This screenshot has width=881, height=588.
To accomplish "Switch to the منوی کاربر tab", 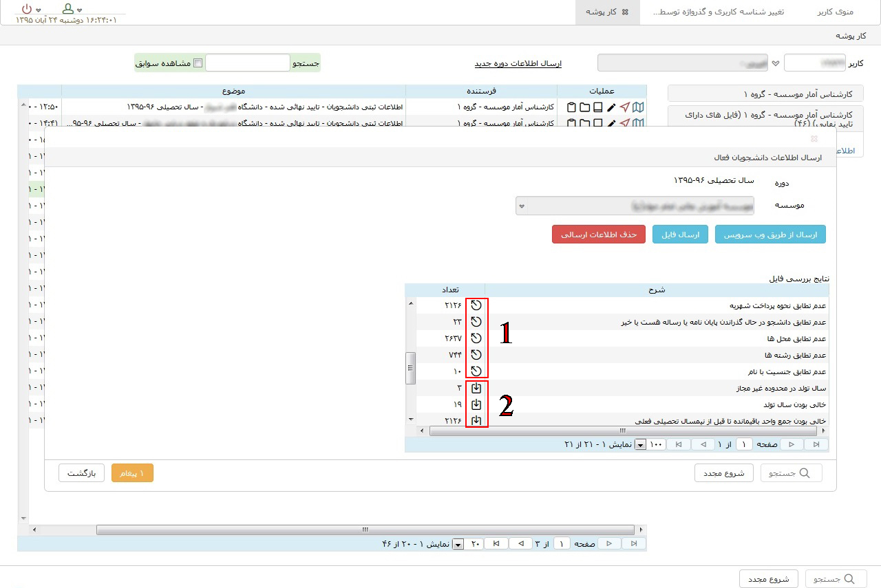I will click(834, 12).
